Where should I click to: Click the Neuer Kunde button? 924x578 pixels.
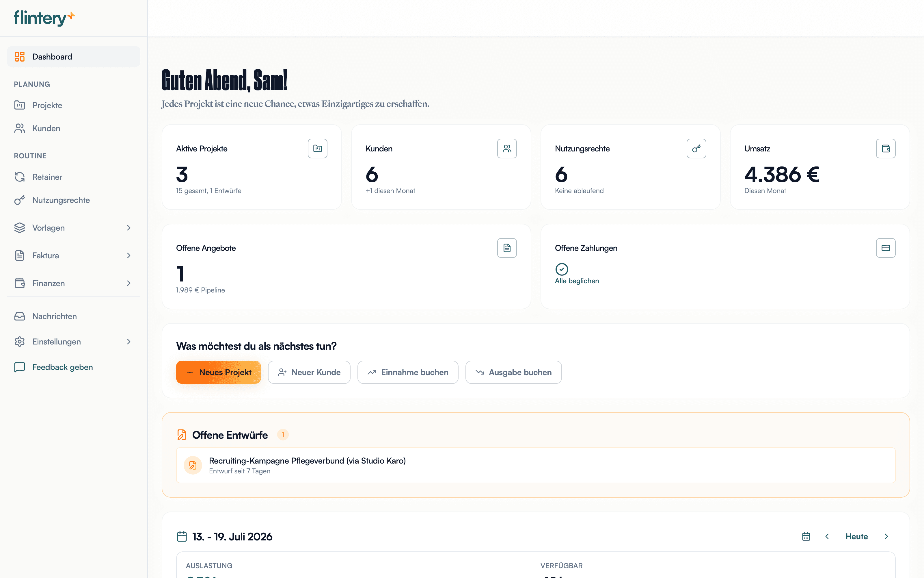pos(309,372)
